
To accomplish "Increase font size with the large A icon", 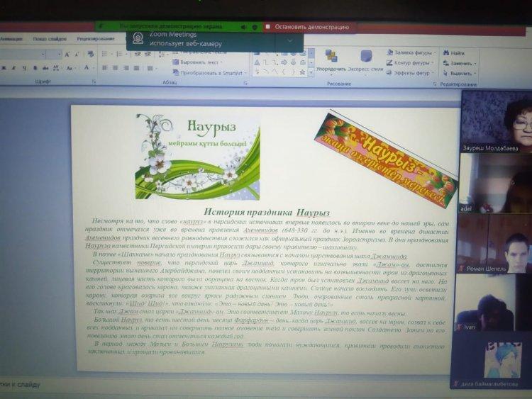I will tap(67, 55).
